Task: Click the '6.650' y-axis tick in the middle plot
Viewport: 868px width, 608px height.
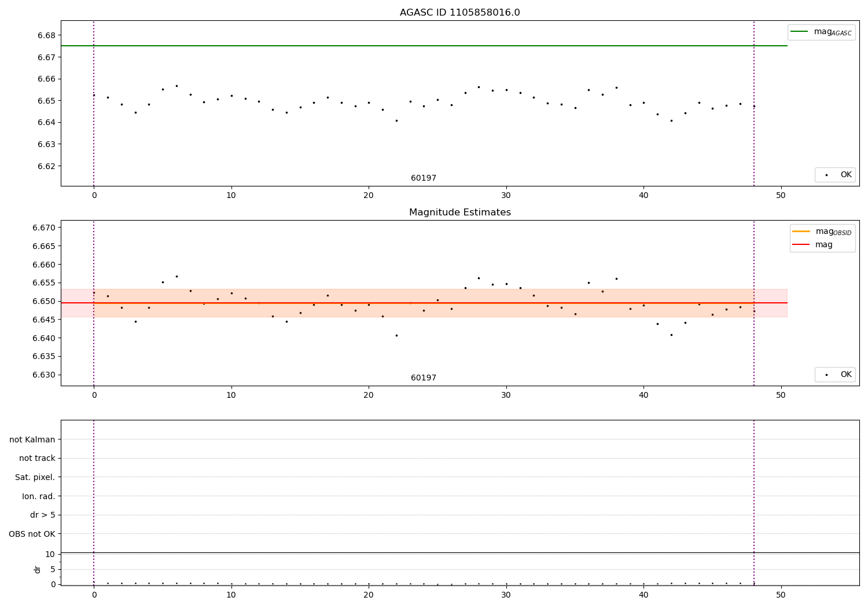Action: pos(44,301)
